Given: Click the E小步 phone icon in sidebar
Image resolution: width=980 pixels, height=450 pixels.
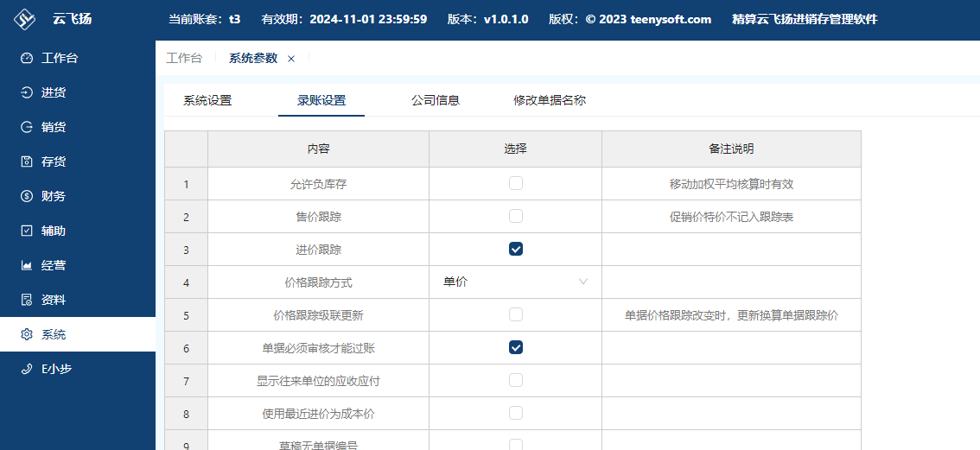Looking at the screenshot, I should (x=26, y=369).
